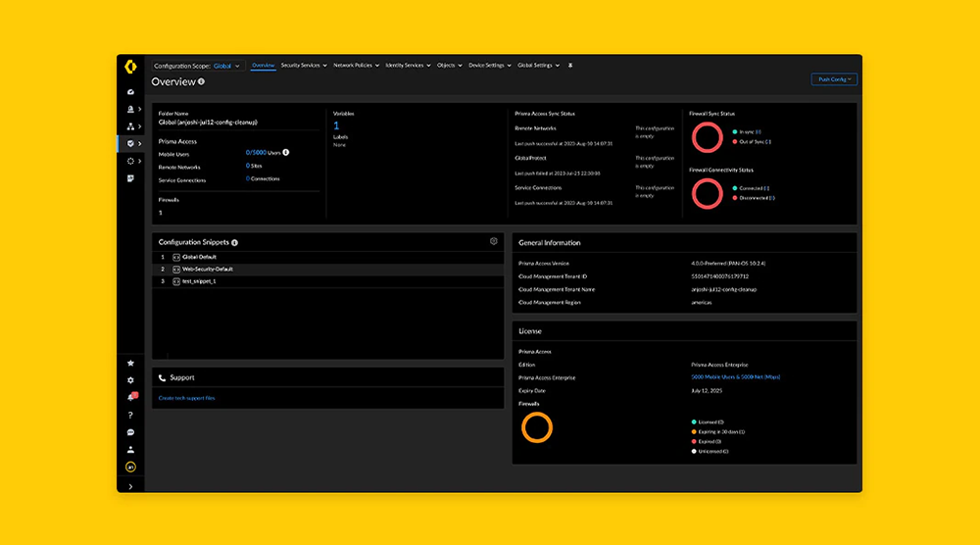Open the Global Settings dropdown menu
Image resolution: width=980 pixels, height=545 pixels.
click(x=539, y=65)
